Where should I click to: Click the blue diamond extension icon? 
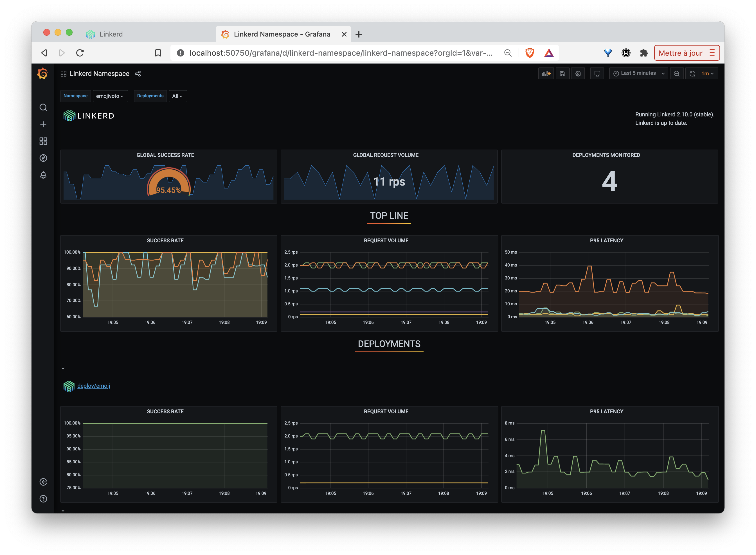pyautogui.click(x=607, y=53)
